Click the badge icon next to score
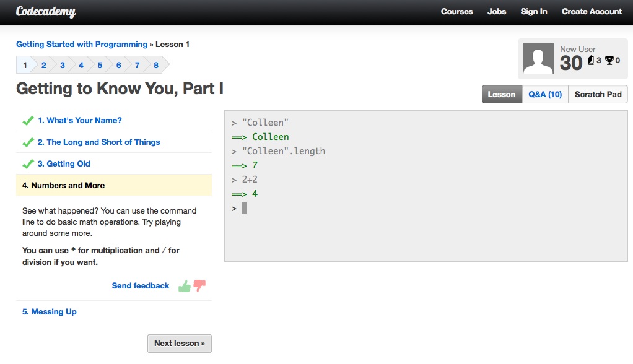633x364 pixels. click(x=591, y=60)
